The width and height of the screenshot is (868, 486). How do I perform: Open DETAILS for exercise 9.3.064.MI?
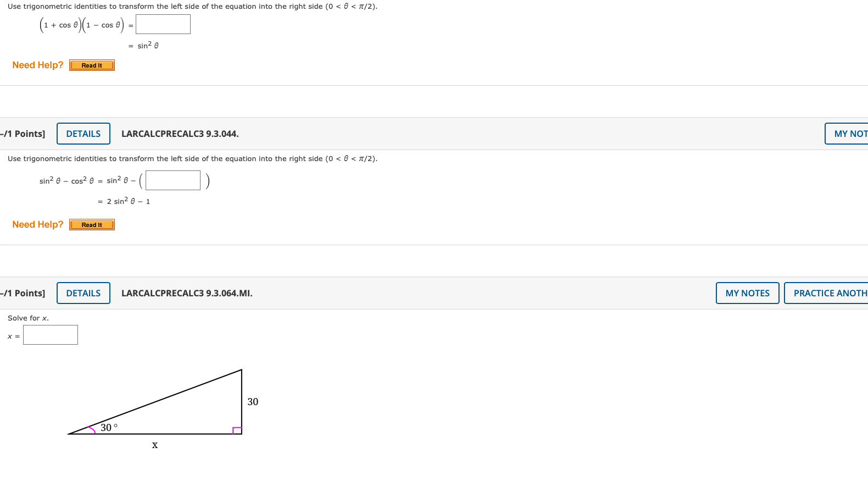click(x=83, y=293)
